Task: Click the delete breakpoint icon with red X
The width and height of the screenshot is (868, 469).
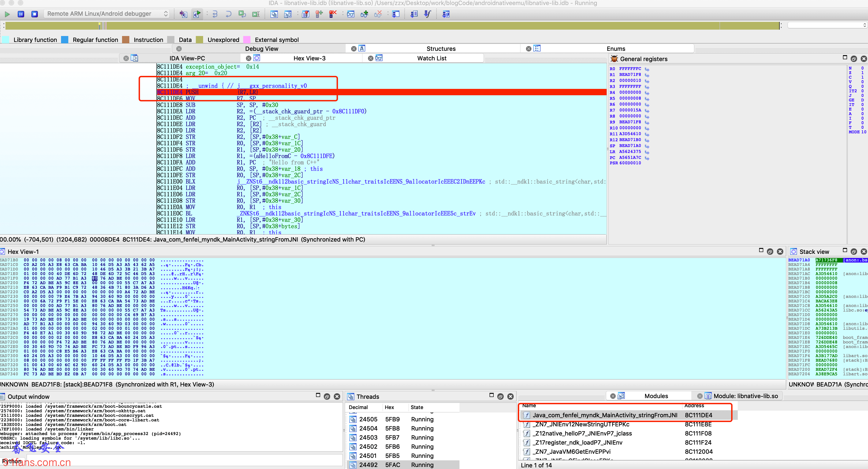Action: [x=333, y=14]
